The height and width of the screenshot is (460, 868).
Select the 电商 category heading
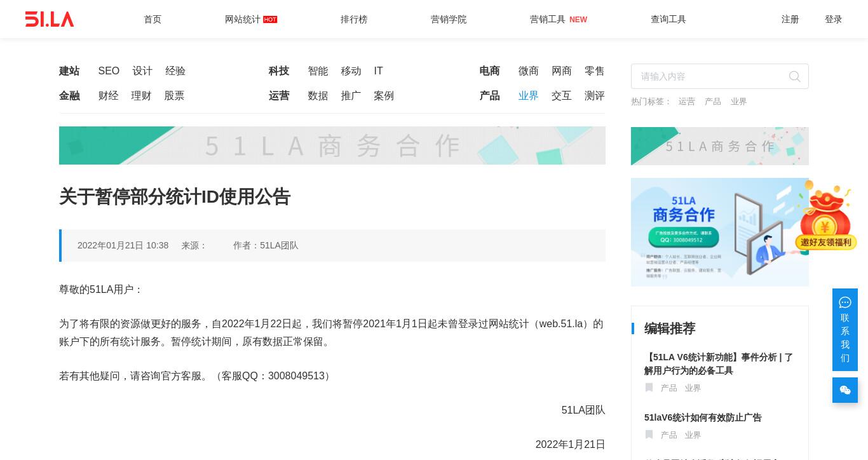tap(489, 71)
